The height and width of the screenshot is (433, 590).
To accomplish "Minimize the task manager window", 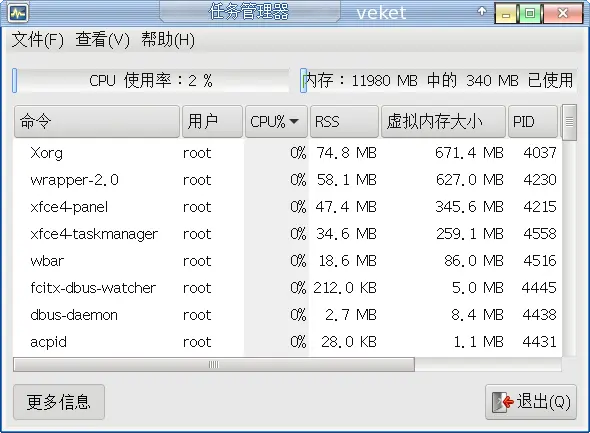I will pyautogui.click(x=506, y=14).
